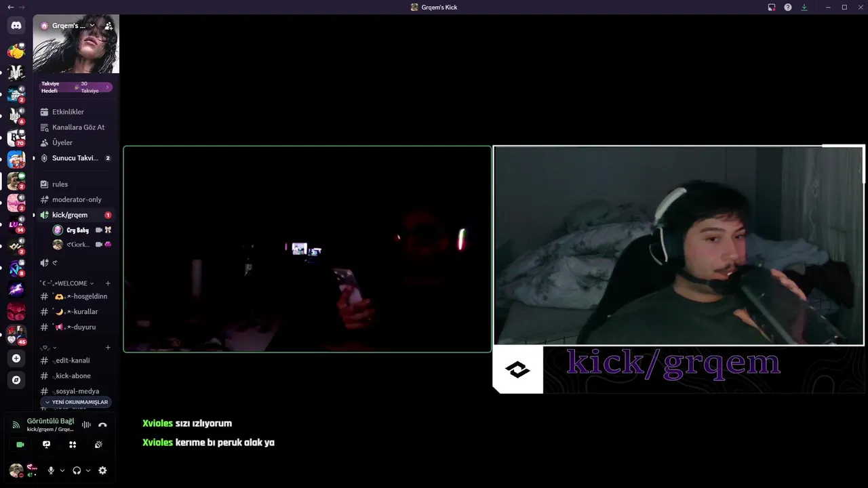The width and height of the screenshot is (868, 488).
Task: Open the rules channel
Action: point(76,184)
